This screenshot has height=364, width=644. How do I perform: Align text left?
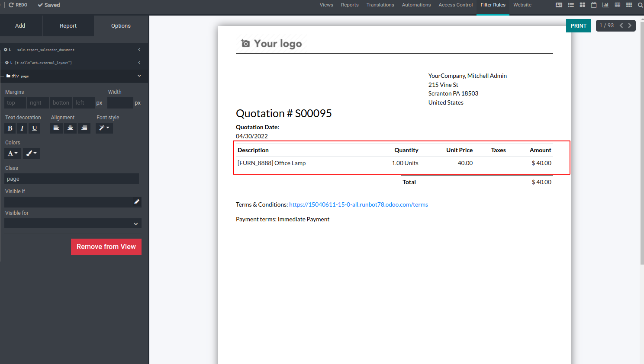(56, 128)
